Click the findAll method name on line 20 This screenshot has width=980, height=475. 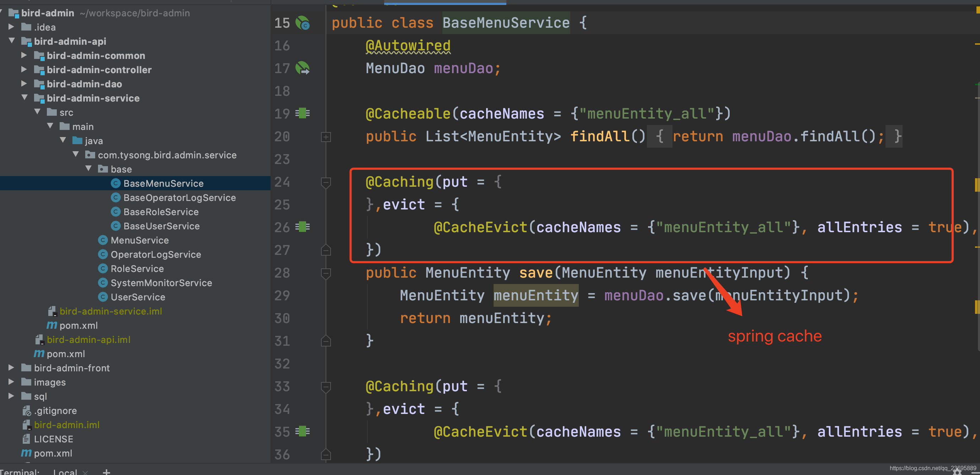tap(600, 136)
